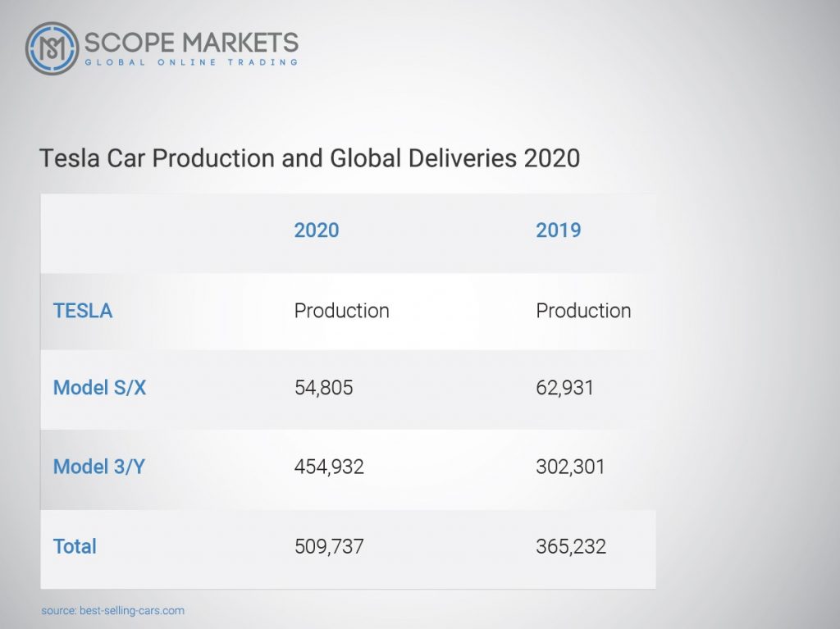This screenshot has height=629, width=840.
Task: Select the total value 365,232
Action: (571, 546)
